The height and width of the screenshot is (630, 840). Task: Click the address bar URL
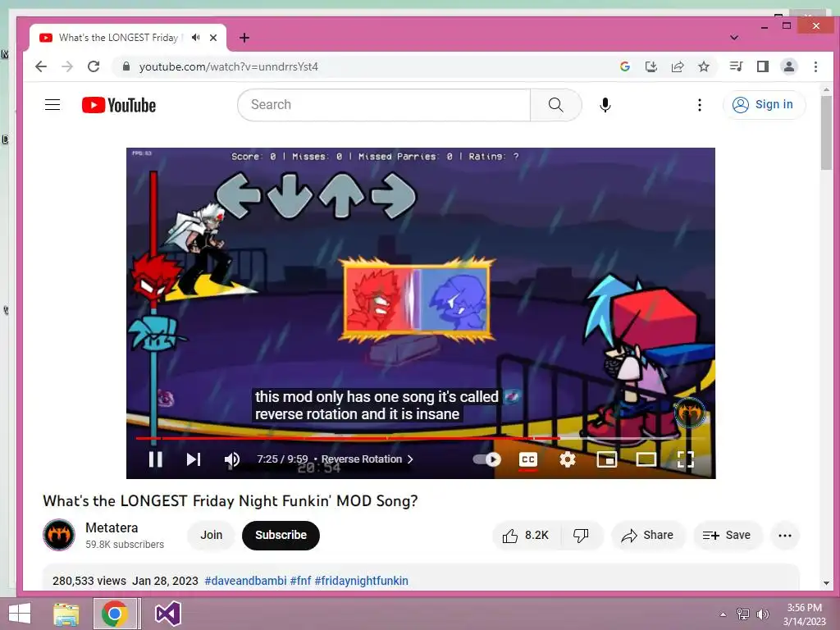coord(229,66)
